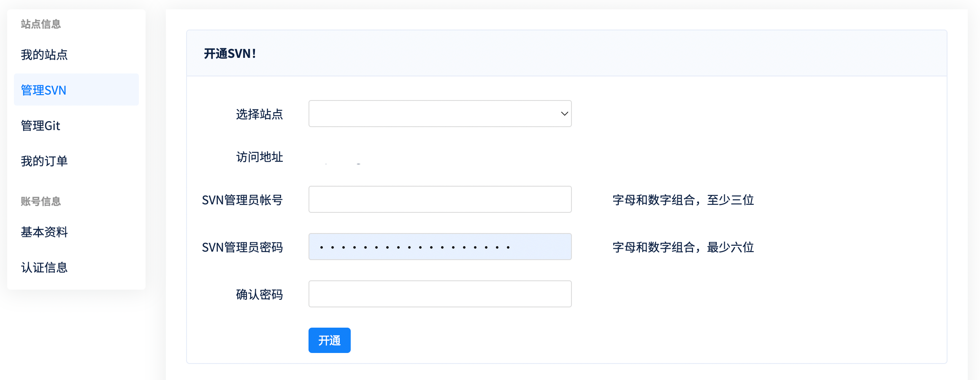Expand the 选择站点 dropdown chevron

click(564, 114)
